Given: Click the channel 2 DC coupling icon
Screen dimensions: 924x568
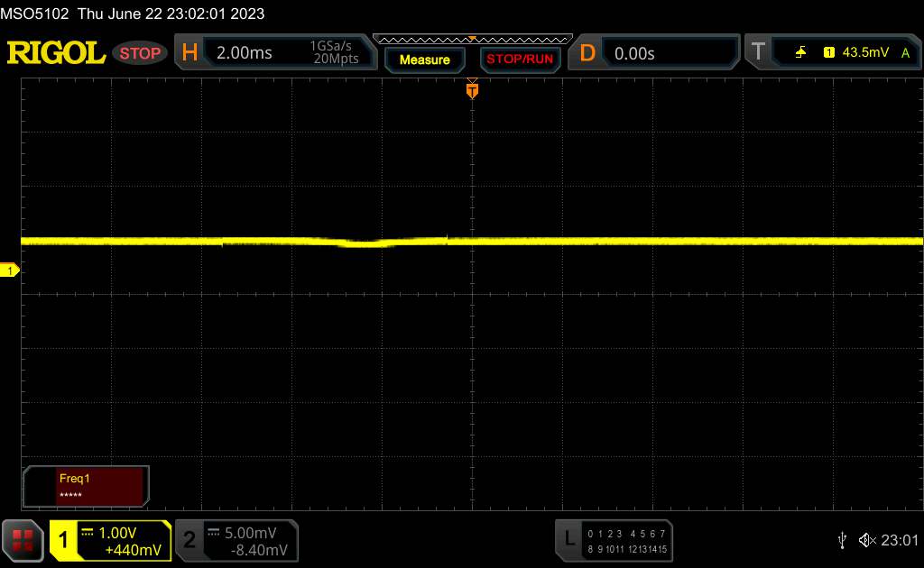Looking at the screenshot, I should (213, 532).
